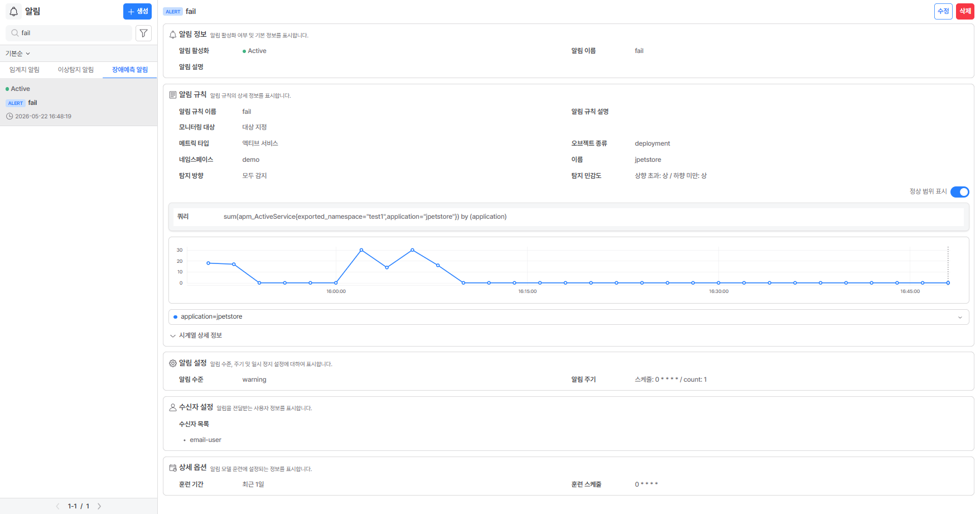Expand 시계열 상세 정보 section
Image resolution: width=980 pixels, height=514 pixels.
click(x=196, y=335)
